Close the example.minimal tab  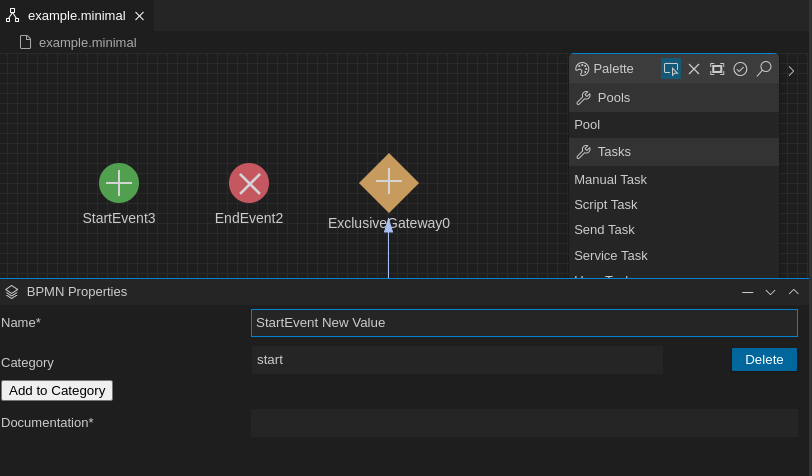[139, 16]
